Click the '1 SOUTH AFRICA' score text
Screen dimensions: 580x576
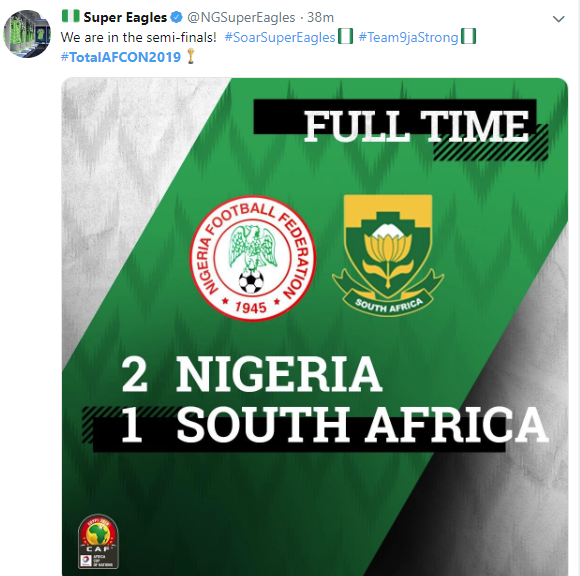pos(334,424)
